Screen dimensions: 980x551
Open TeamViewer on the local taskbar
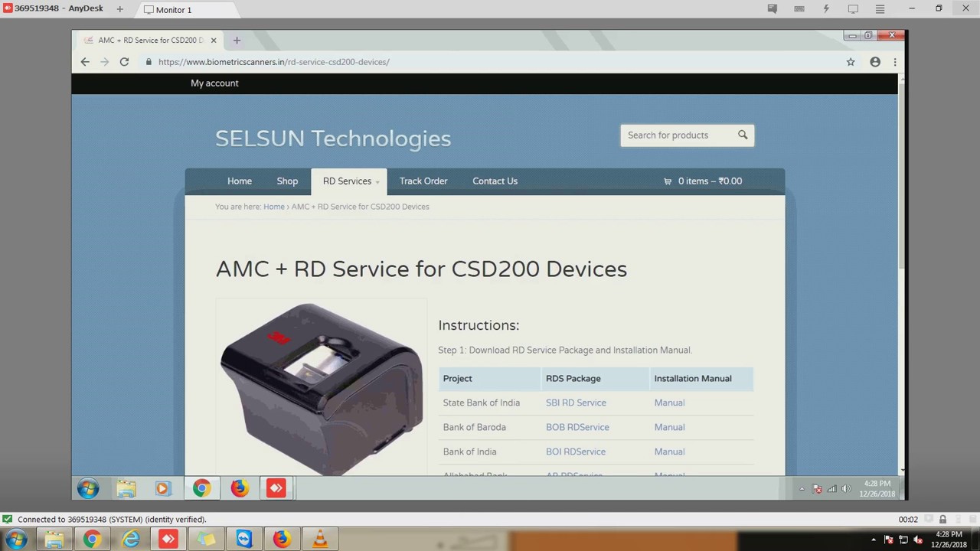(244, 540)
